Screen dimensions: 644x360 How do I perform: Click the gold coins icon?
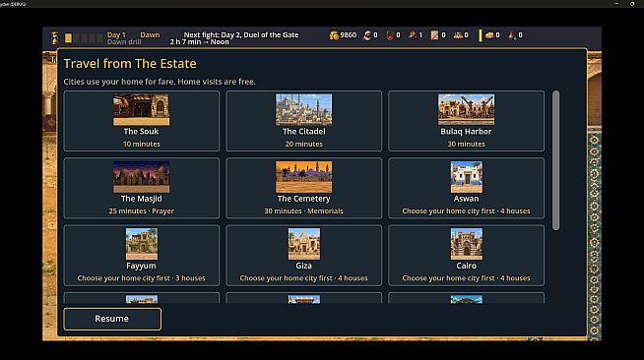(x=334, y=35)
